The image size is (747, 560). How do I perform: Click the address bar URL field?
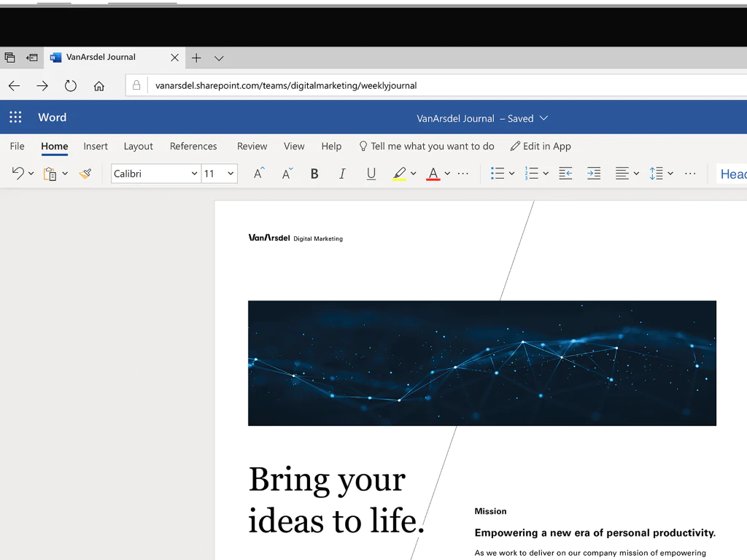pyautogui.click(x=436, y=85)
